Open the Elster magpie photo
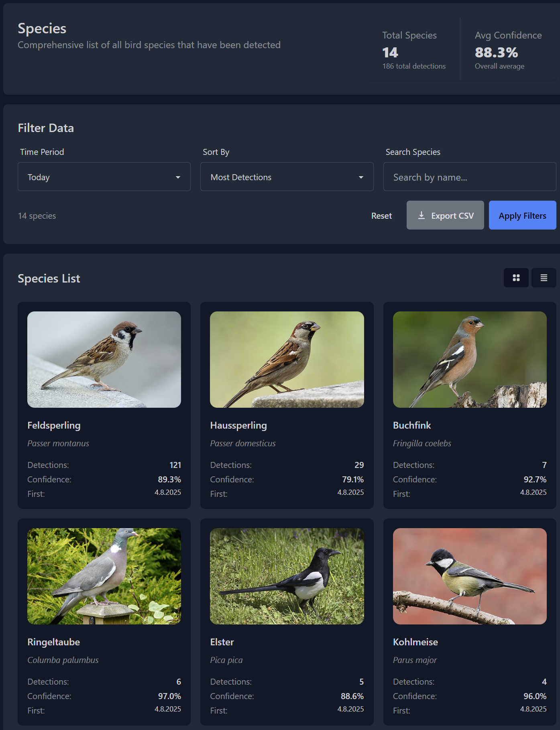This screenshot has height=730, width=560. 287,576
